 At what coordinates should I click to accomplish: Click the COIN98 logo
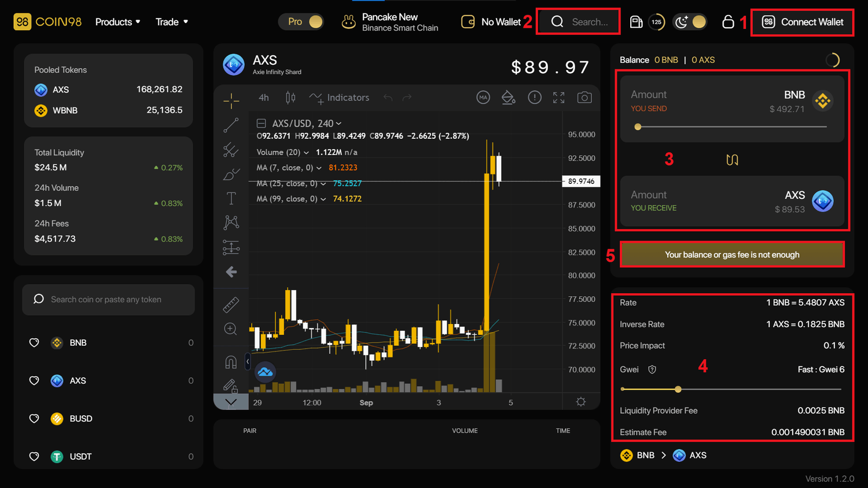click(47, 22)
